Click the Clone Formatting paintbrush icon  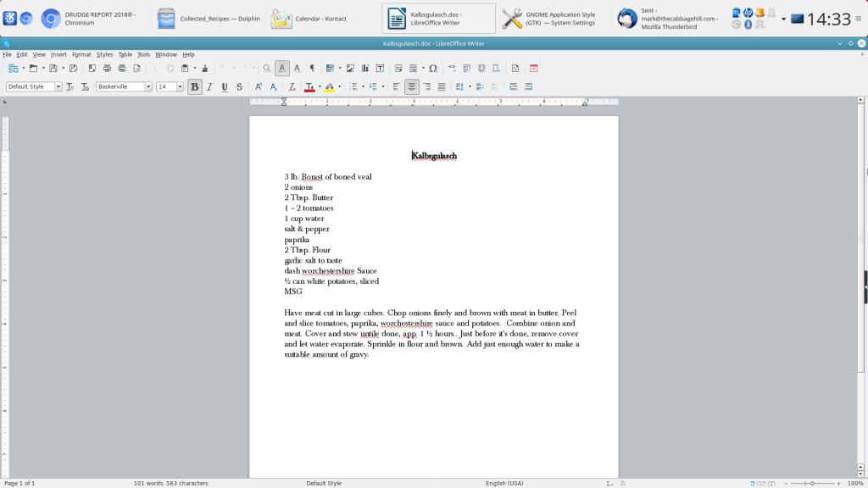205,68
